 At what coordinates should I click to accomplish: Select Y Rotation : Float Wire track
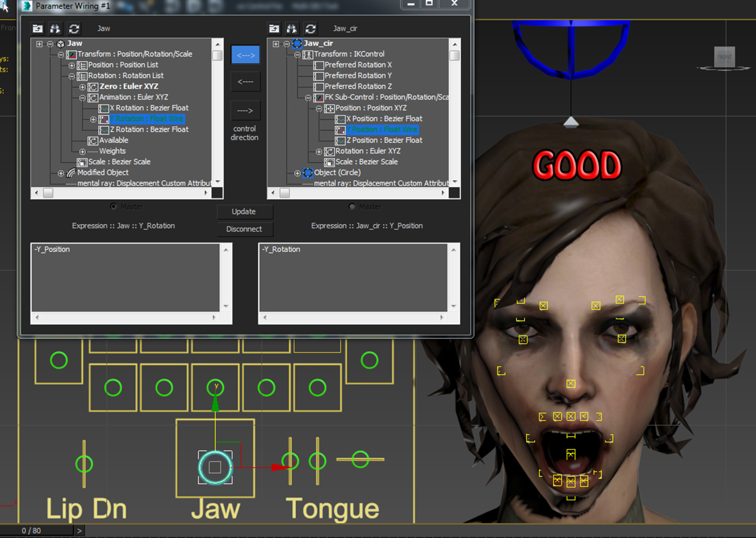pyautogui.click(x=147, y=119)
